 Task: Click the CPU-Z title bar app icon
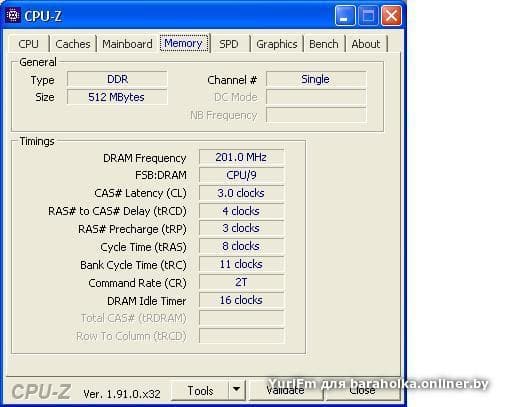(13, 15)
